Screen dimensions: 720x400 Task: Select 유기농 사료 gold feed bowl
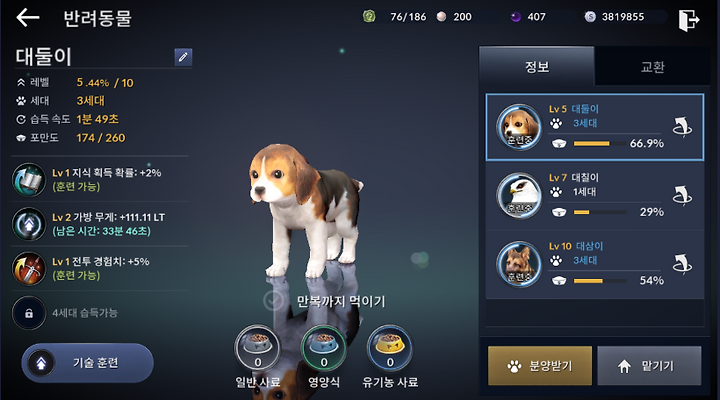[390, 348]
